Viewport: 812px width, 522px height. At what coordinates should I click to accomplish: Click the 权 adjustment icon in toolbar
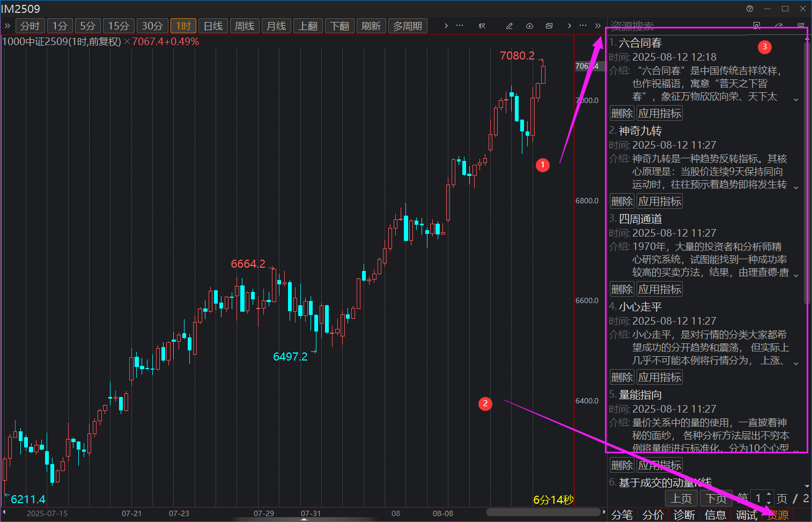point(482,26)
